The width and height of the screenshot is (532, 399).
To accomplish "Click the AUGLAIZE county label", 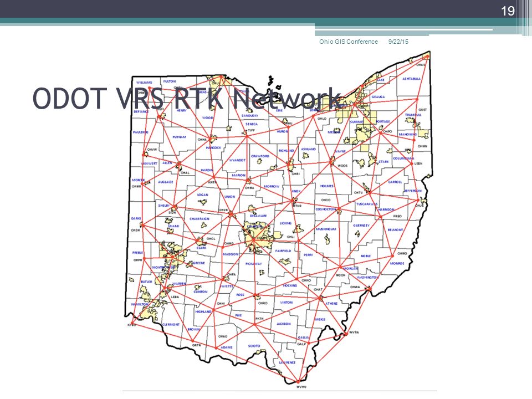I will (x=166, y=182).
